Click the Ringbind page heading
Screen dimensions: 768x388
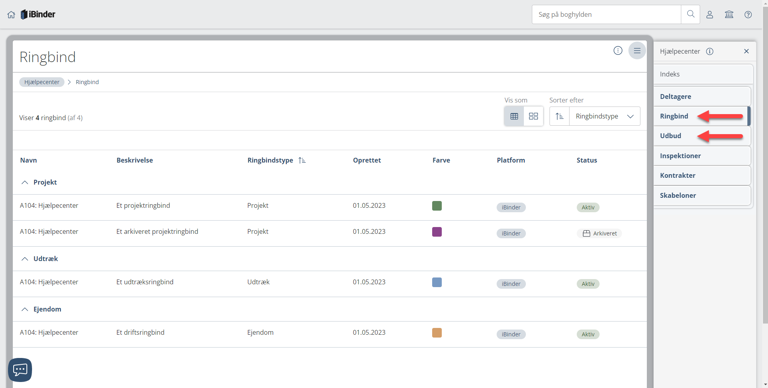48,57
